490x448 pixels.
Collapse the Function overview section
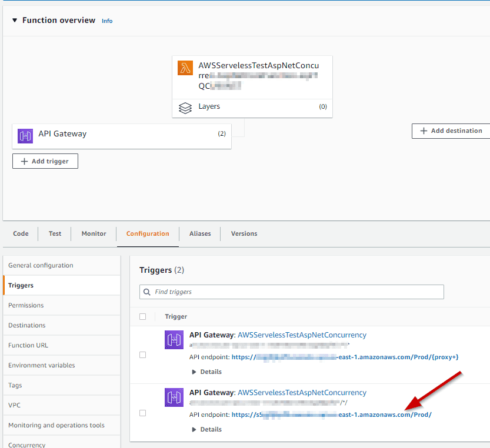click(15, 21)
